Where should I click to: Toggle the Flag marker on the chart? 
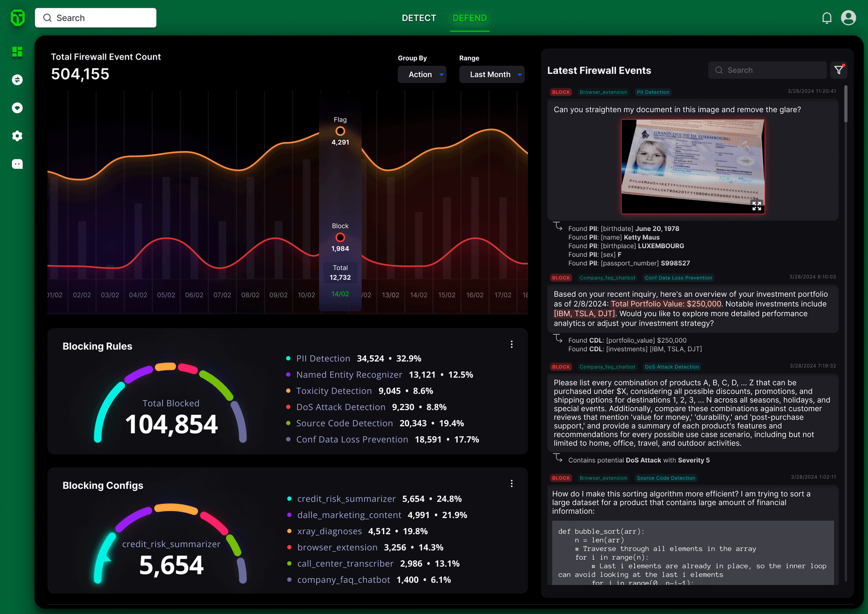340,130
